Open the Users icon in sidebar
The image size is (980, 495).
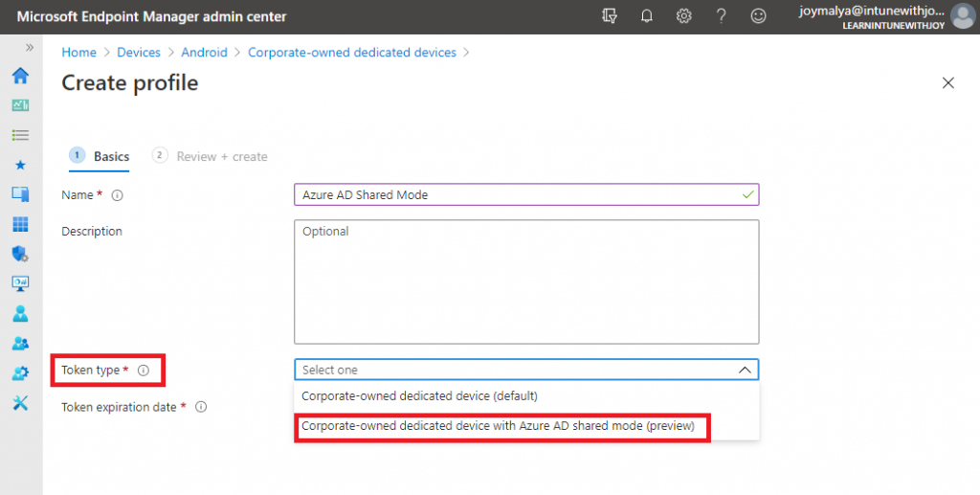pyautogui.click(x=21, y=313)
